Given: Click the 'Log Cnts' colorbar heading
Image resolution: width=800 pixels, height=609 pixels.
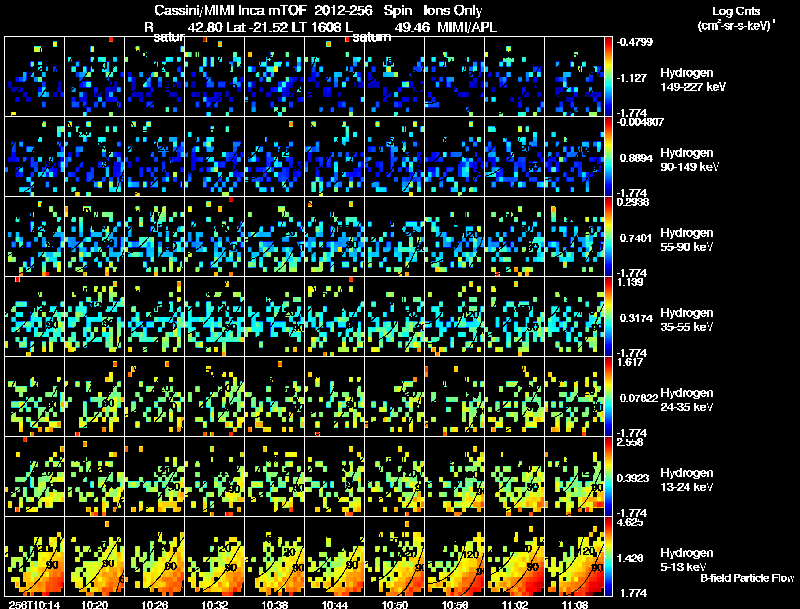Looking at the screenshot, I should click(x=736, y=11).
